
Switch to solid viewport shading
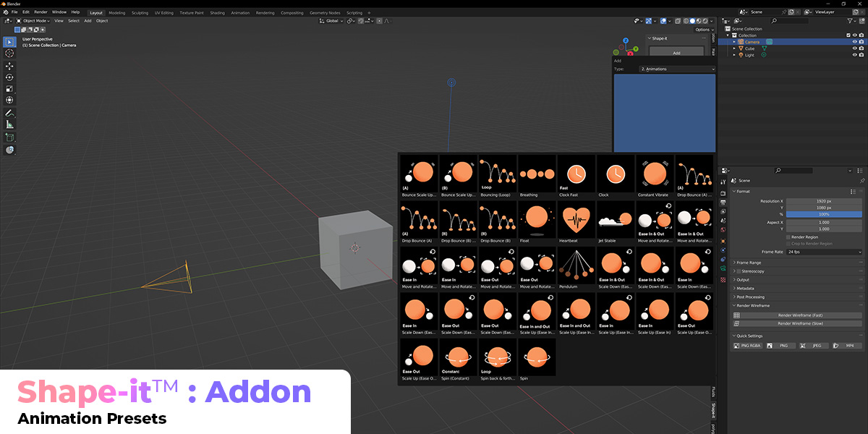tap(692, 21)
